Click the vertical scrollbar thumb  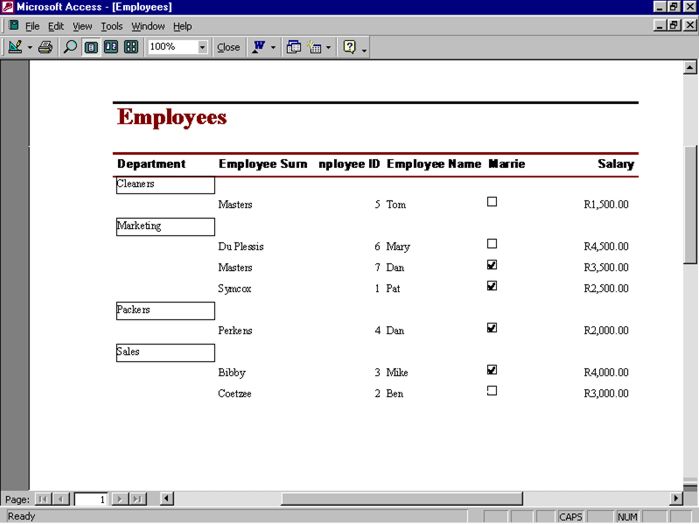(690, 205)
